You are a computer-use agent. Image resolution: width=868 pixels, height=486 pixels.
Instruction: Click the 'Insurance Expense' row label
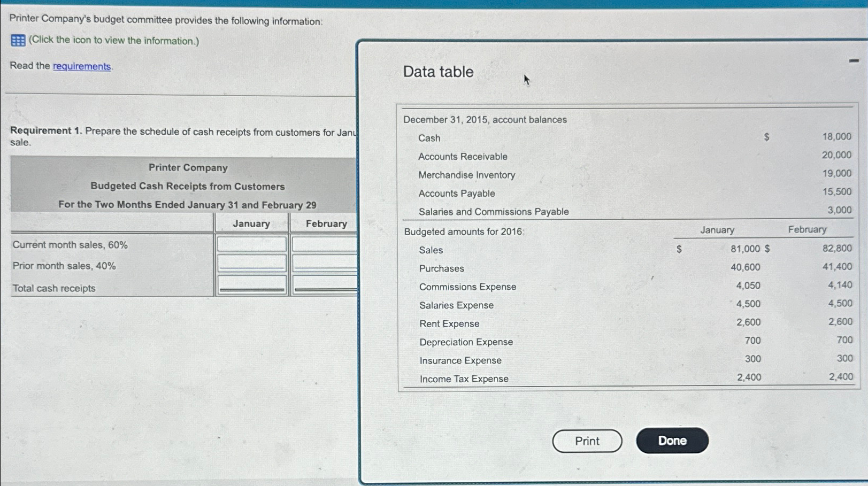click(x=460, y=361)
